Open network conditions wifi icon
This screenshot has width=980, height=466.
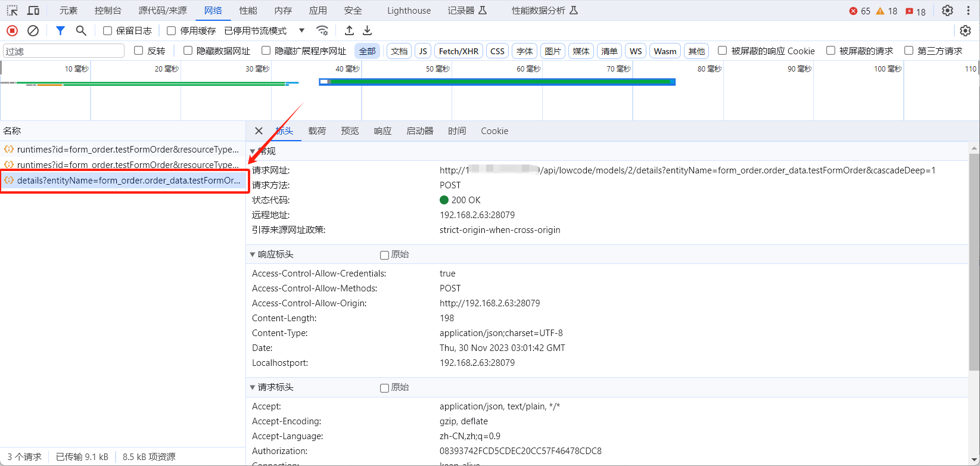click(x=322, y=30)
